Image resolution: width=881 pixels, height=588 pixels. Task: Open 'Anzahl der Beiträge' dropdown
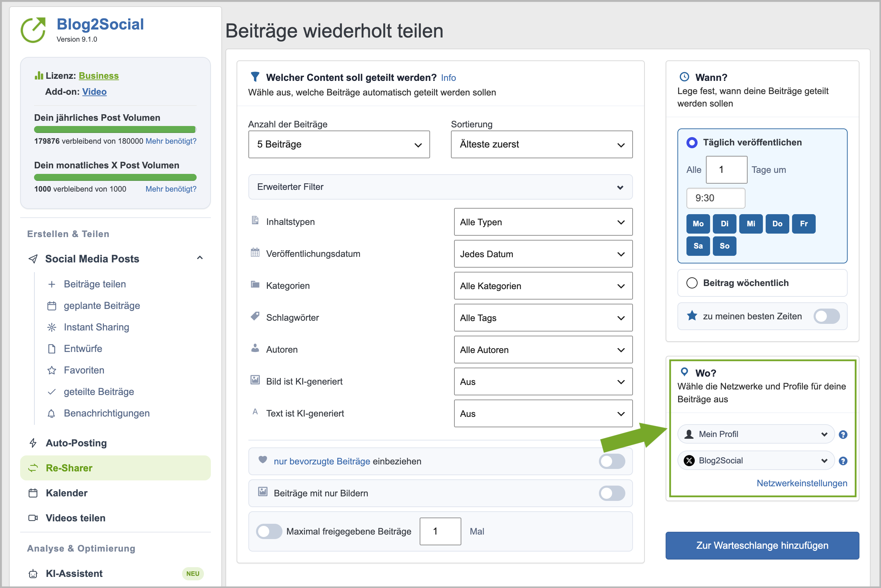[x=339, y=144]
